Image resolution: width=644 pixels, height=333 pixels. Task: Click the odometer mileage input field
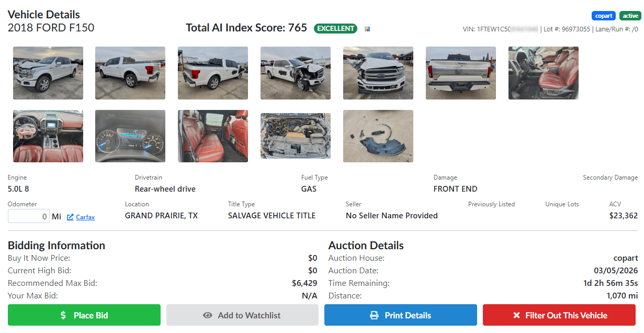click(29, 216)
